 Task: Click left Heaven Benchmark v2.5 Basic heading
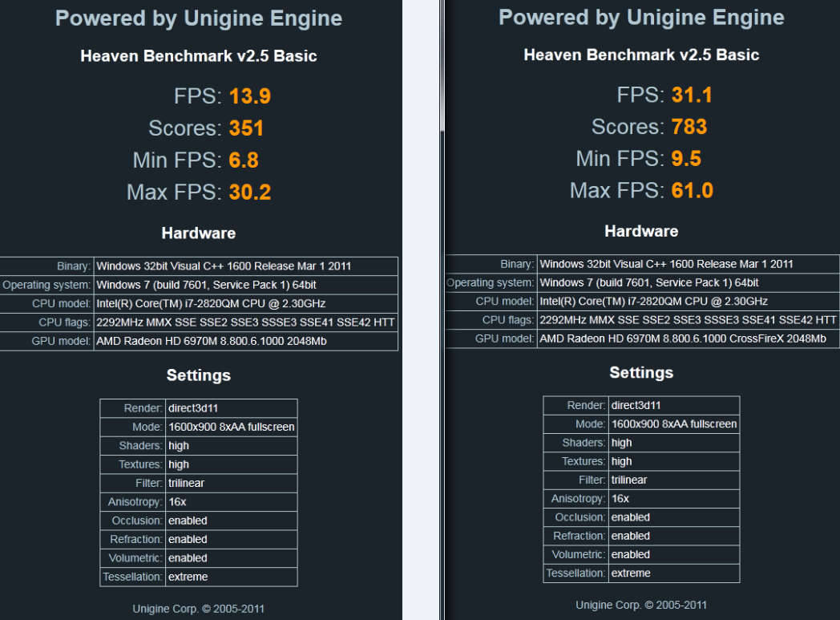pos(199,56)
